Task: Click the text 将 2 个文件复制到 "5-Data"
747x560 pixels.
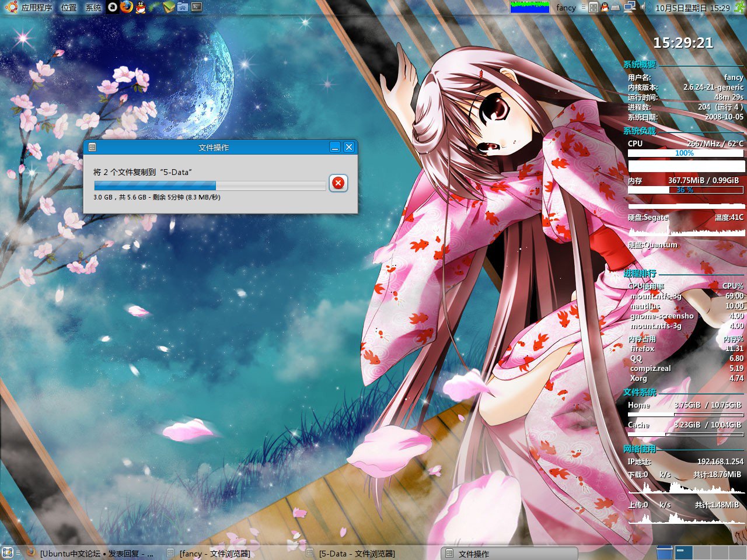Action: pos(143,172)
